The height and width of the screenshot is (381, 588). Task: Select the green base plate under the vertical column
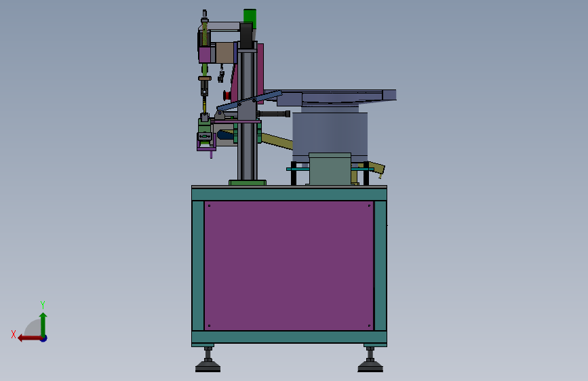248,182
